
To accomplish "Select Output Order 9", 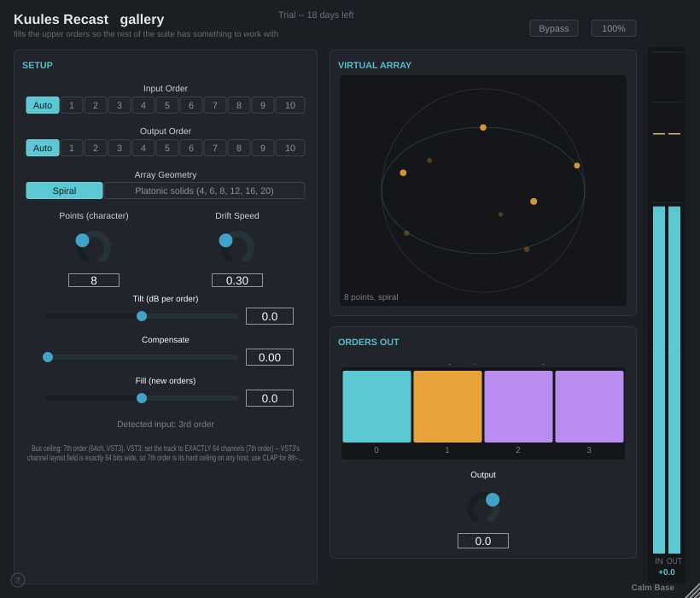I will [263, 148].
